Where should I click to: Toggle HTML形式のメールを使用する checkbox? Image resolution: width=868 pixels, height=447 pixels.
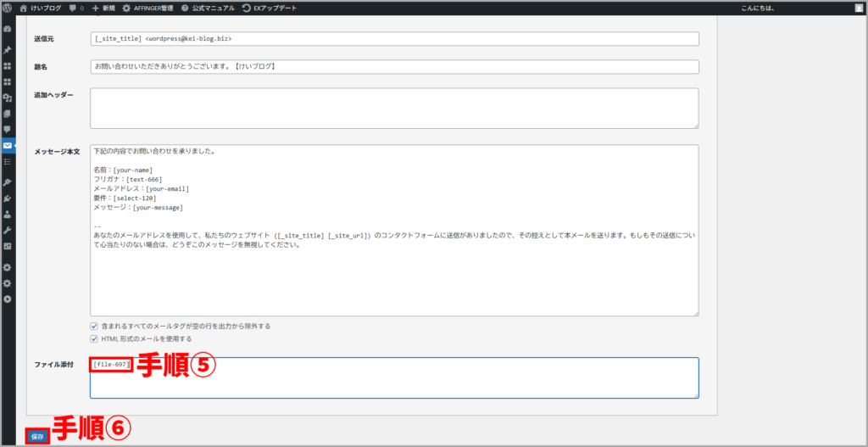pos(94,338)
